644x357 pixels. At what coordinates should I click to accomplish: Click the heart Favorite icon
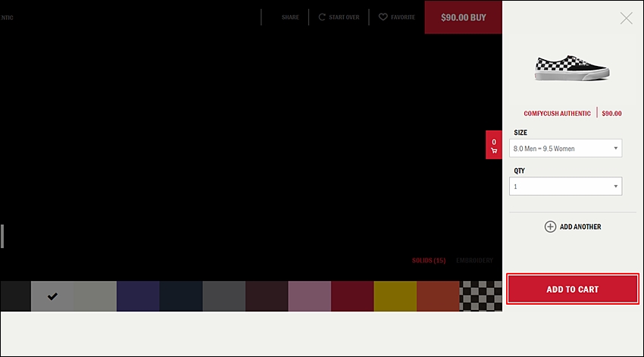383,17
